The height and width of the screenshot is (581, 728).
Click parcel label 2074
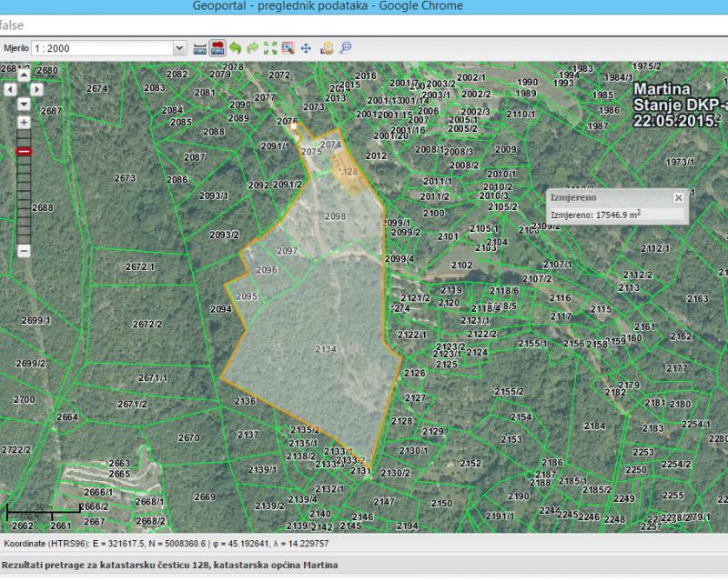(x=330, y=145)
